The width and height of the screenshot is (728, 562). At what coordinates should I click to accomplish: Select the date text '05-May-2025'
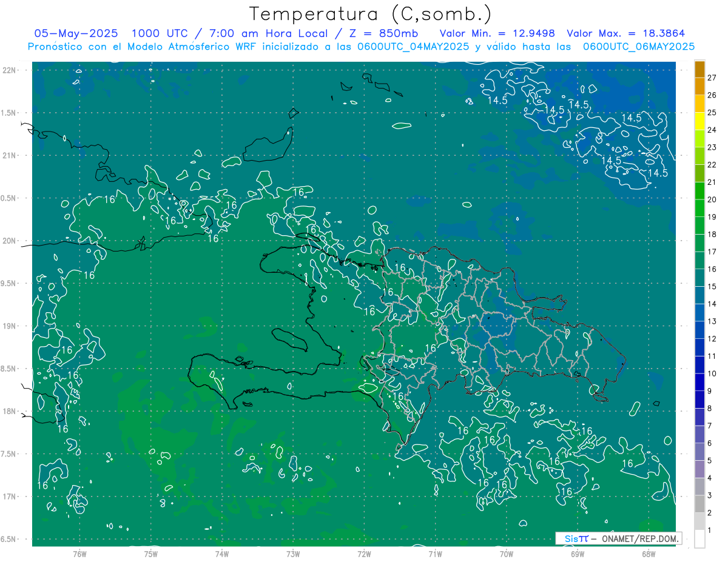[x=76, y=33]
